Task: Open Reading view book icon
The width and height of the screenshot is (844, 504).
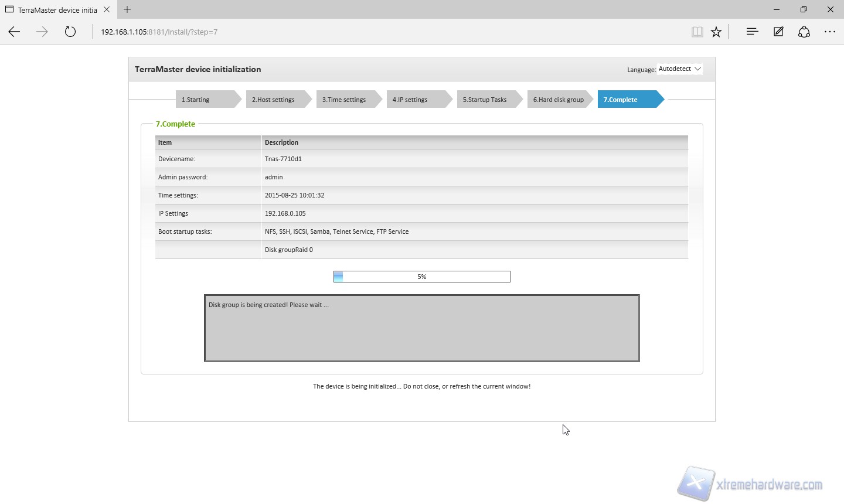Action: [697, 32]
